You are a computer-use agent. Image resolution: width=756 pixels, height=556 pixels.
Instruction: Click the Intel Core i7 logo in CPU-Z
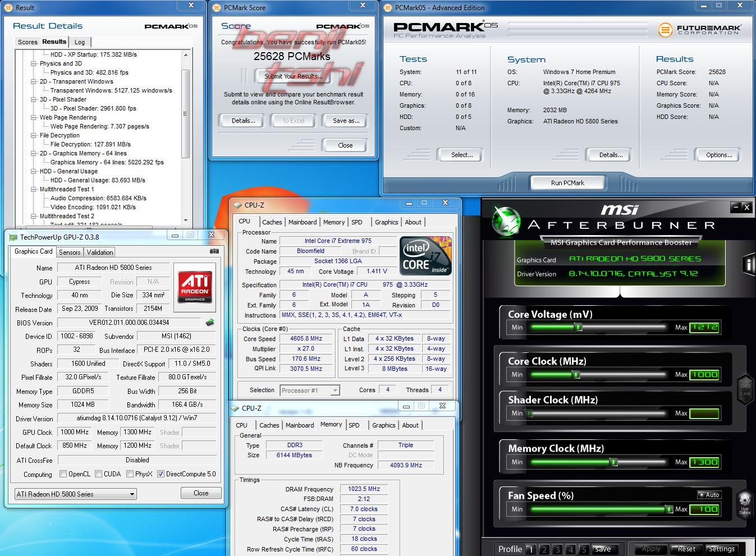coord(425,256)
